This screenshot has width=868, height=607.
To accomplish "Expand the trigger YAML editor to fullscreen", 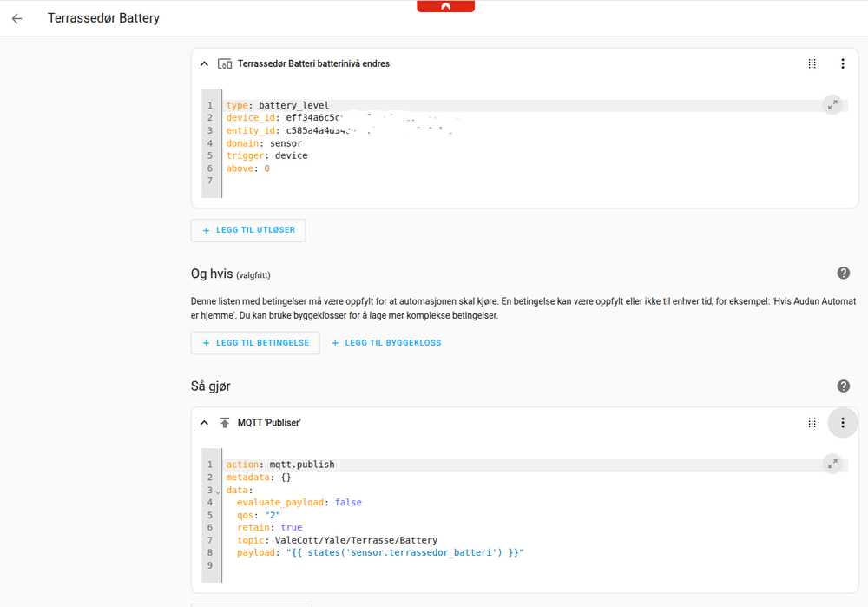I will click(x=832, y=105).
